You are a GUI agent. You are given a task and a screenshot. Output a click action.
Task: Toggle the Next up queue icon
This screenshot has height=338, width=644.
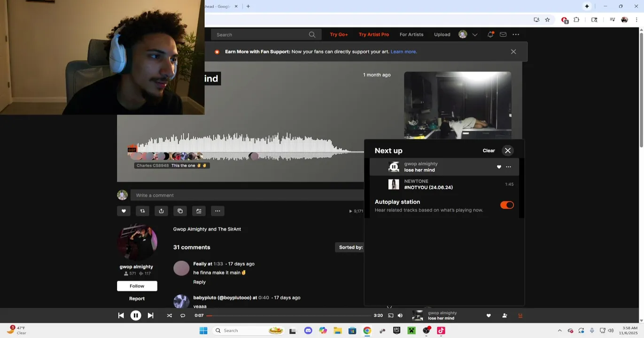(x=520, y=315)
